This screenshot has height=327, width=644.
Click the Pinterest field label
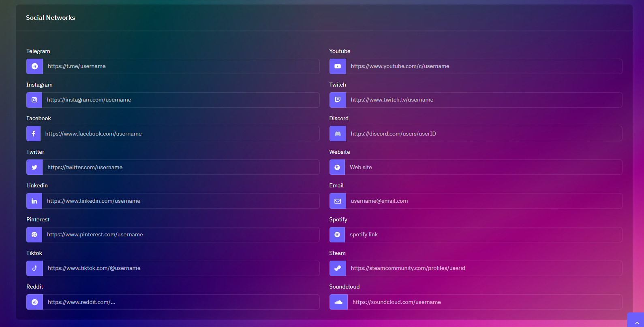click(38, 219)
